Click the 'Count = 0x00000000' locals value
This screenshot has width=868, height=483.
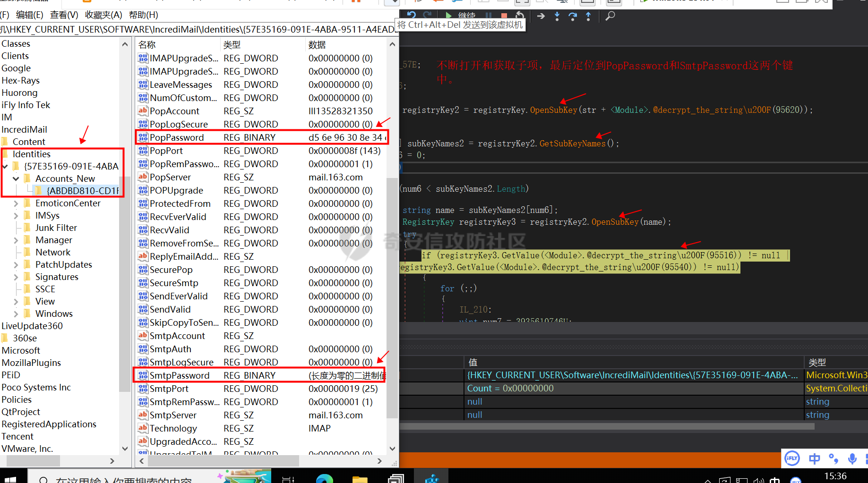510,388
